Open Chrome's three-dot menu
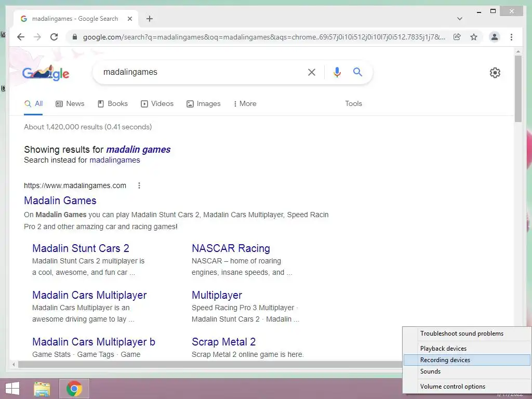This screenshot has height=399, width=532. (x=511, y=37)
